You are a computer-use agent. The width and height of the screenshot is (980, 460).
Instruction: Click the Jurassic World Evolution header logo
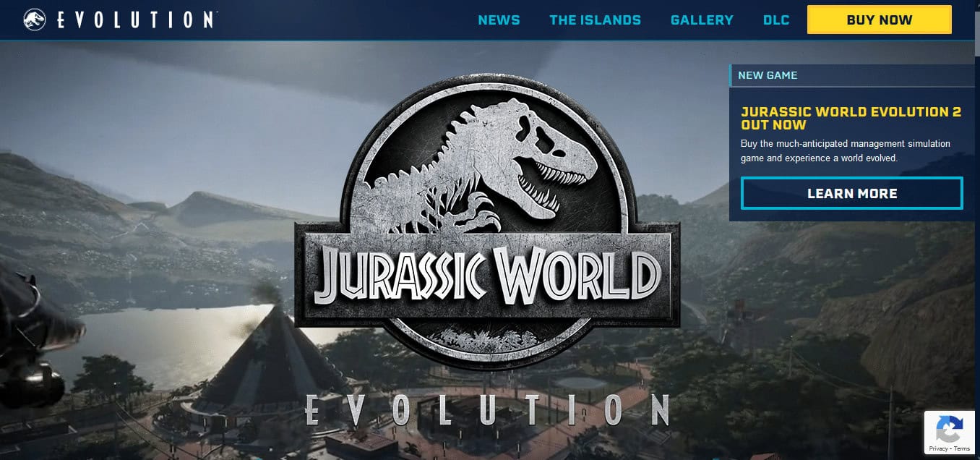coord(121,20)
